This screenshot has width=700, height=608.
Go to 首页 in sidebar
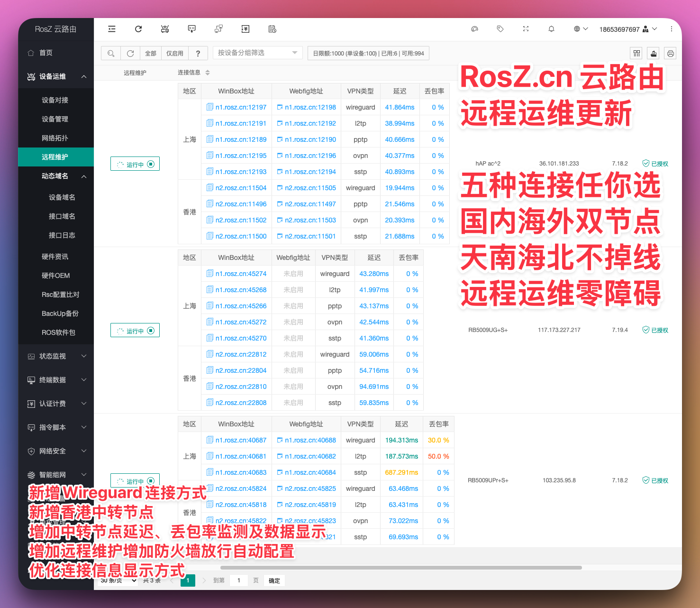pyautogui.click(x=56, y=53)
